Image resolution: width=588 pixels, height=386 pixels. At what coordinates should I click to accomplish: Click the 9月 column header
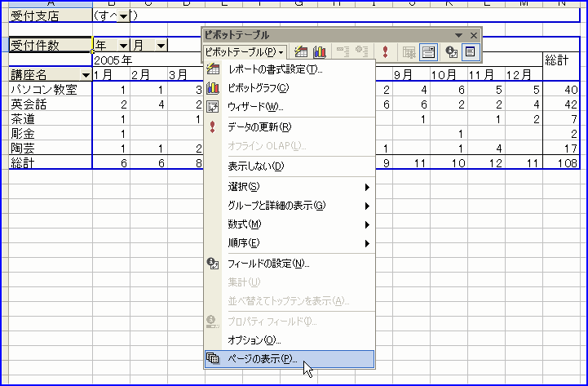411,75
